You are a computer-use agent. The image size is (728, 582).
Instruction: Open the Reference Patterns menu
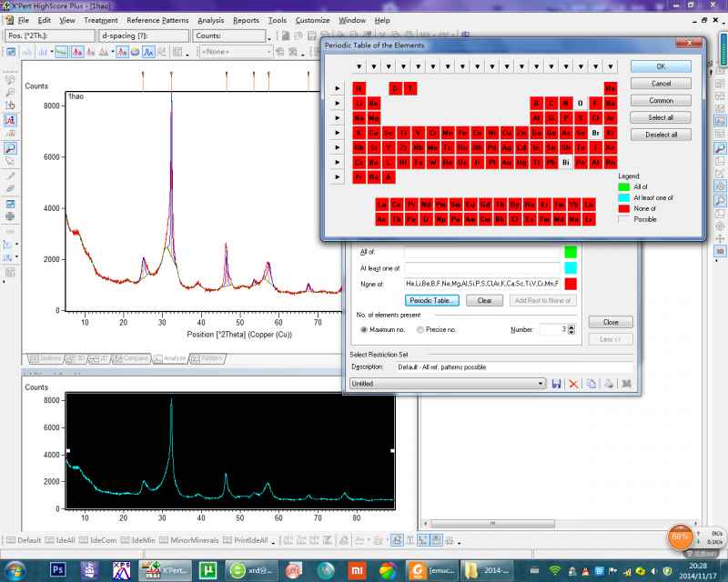tap(157, 20)
